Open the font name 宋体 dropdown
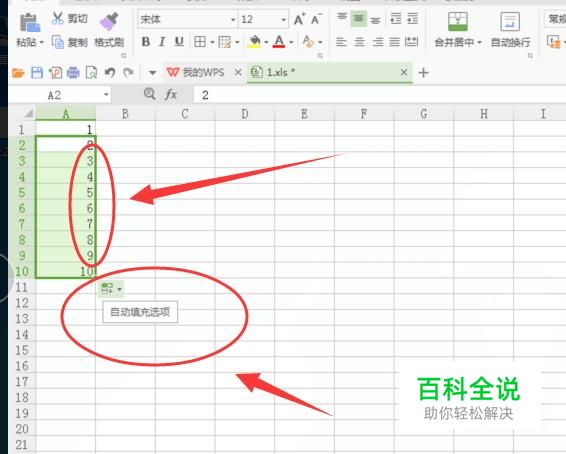566x454 pixels. click(233, 19)
